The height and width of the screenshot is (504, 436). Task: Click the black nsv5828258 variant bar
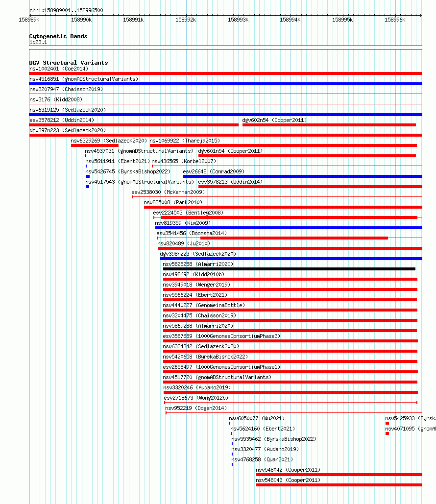[289, 269]
